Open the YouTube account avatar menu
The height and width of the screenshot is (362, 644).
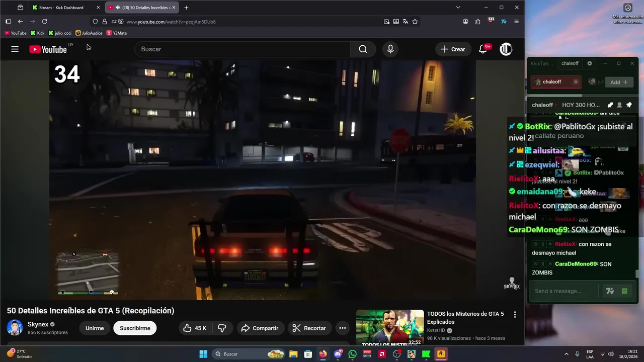point(506,49)
